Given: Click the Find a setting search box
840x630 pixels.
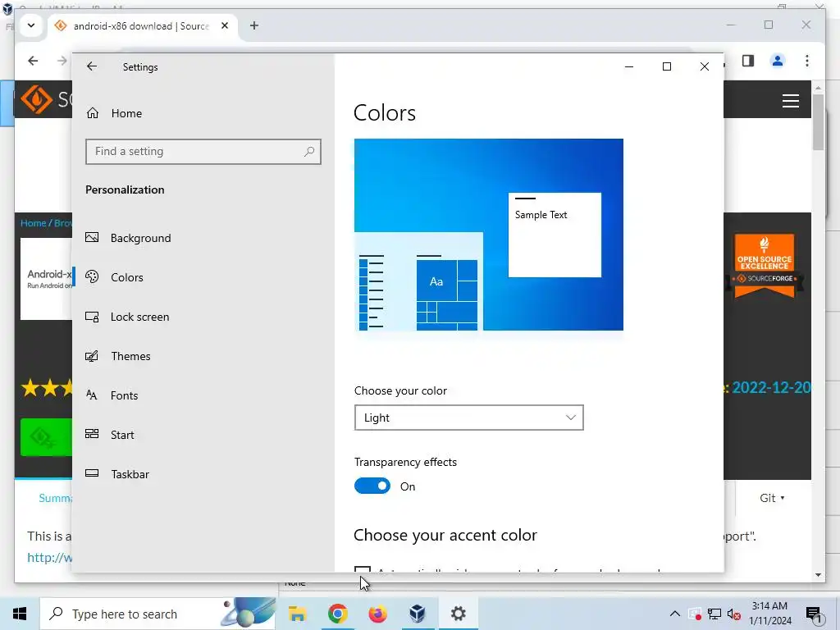Looking at the screenshot, I should tap(203, 152).
